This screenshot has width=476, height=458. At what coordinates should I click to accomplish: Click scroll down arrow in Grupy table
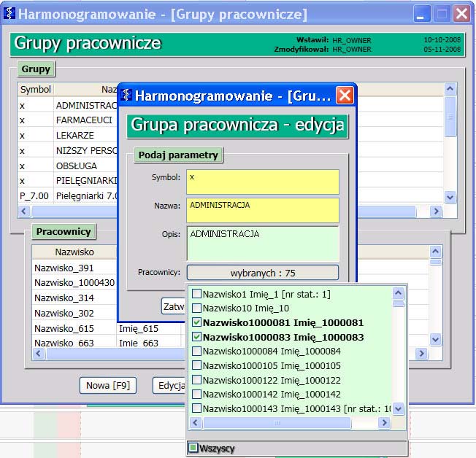coord(450,198)
